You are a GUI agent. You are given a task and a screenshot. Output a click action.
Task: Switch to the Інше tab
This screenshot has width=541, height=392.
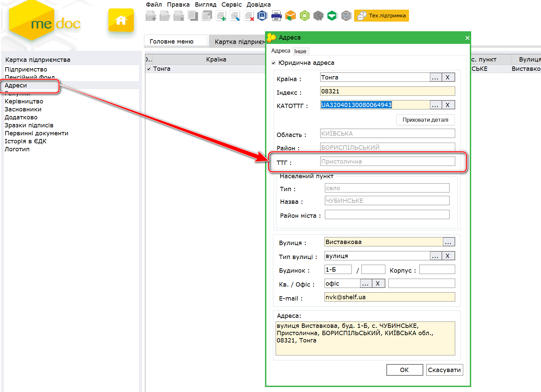click(300, 51)
